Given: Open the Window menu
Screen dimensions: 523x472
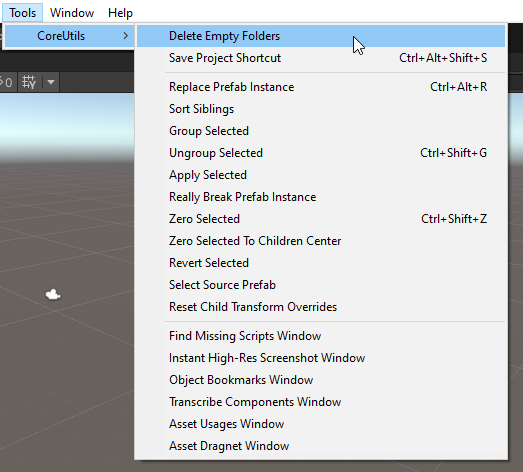Looking at the screenshot, I should [72, 13].
